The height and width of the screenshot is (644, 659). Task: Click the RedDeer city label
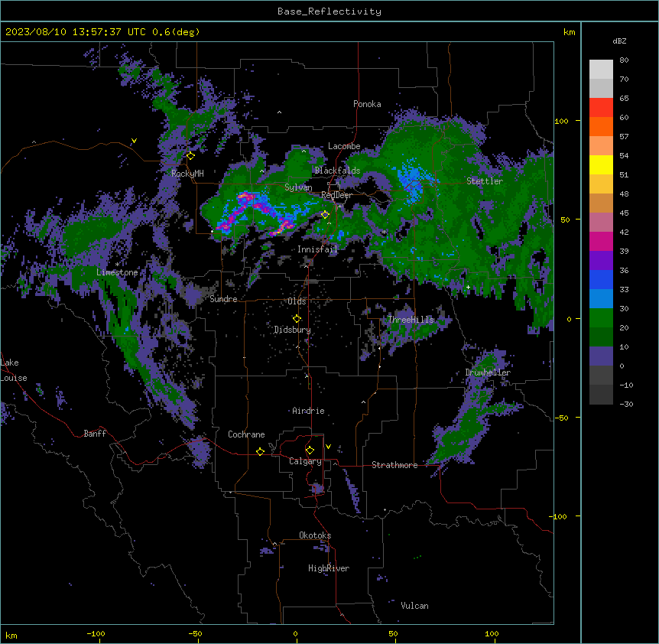click(336, 195)
